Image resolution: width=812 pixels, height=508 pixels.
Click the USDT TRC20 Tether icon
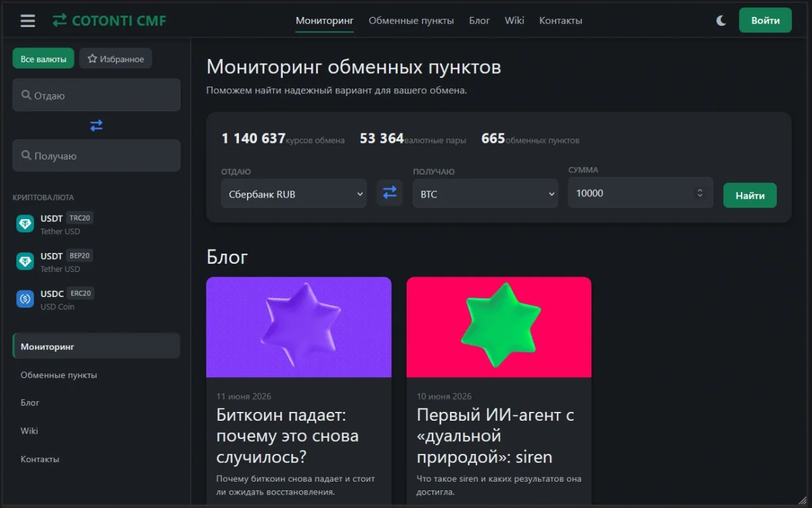(25, 224)
